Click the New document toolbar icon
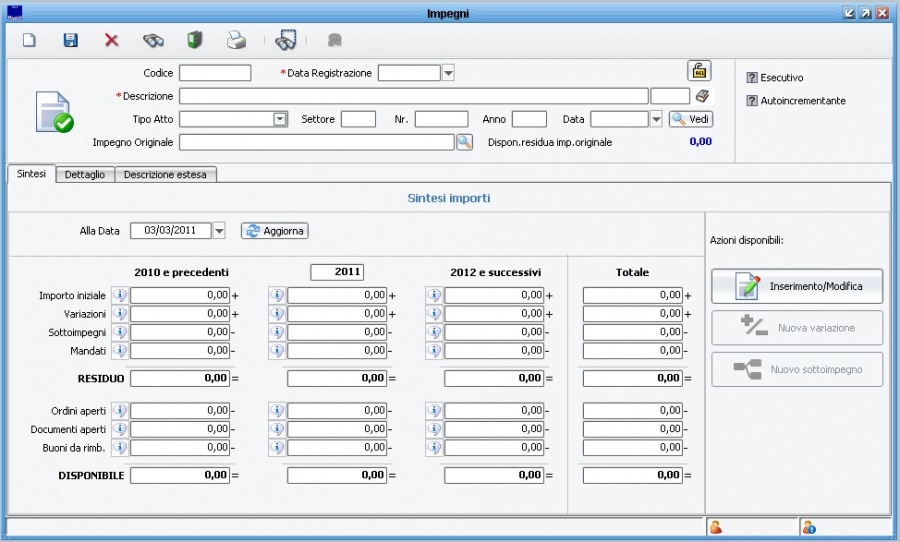The width and height of the screenshot is (900, 542). (29, 41)
